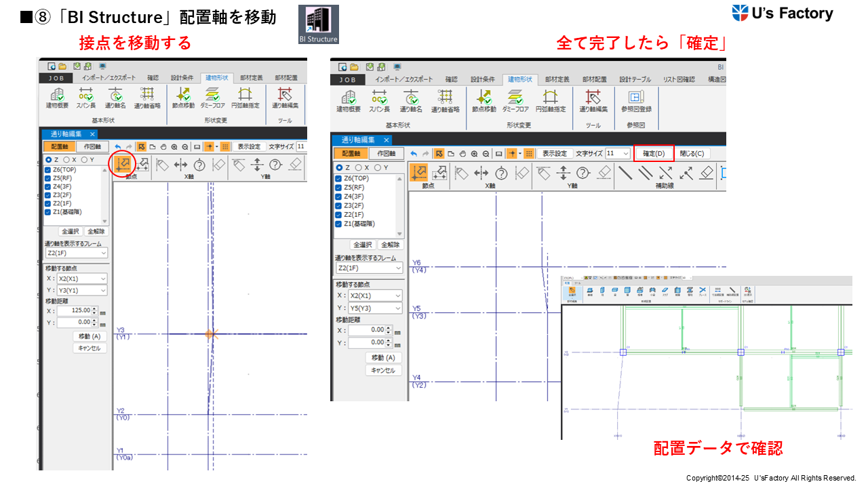
Task: Click the red-boxed 確定(D) button
Action: [x=654, y=154]
